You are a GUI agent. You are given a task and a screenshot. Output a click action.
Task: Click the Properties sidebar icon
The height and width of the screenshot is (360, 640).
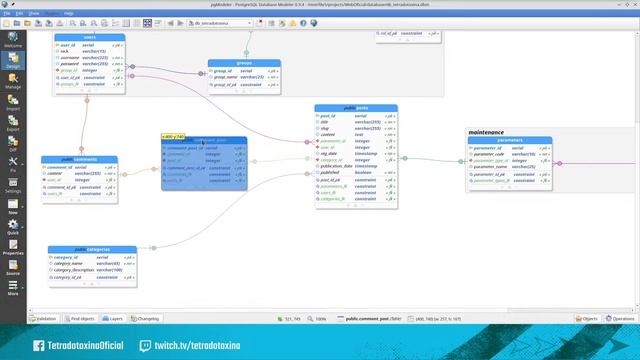[13, 247]
